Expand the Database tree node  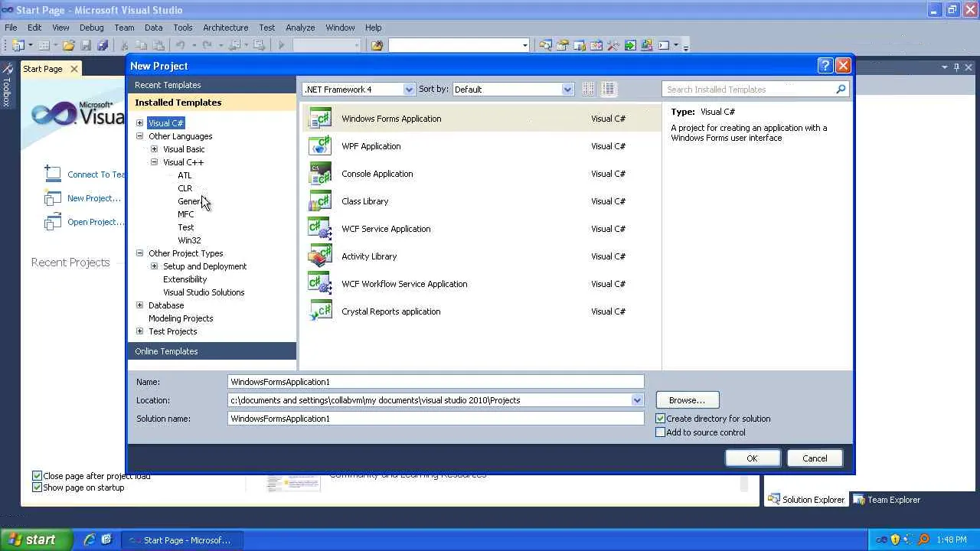click(139, 305)
